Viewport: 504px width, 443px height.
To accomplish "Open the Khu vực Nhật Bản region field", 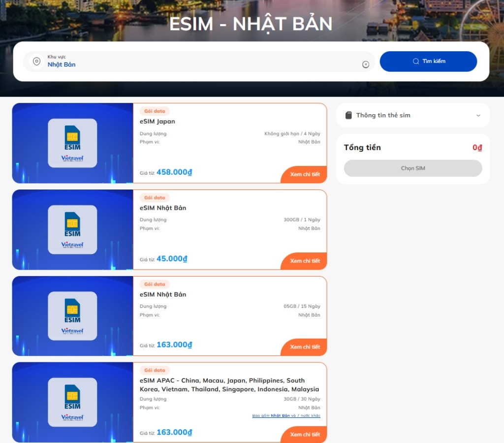I will coord(199,61).
